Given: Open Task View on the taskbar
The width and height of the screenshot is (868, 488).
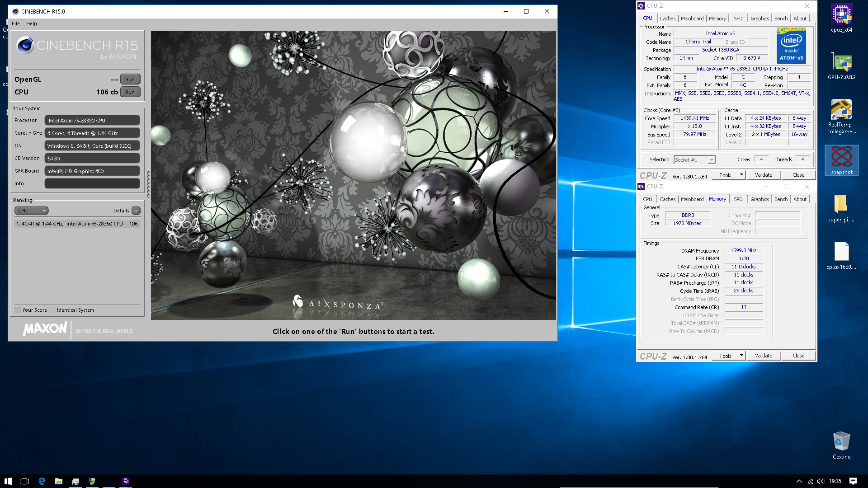Looking at the screenshot, I should [24, 481].
